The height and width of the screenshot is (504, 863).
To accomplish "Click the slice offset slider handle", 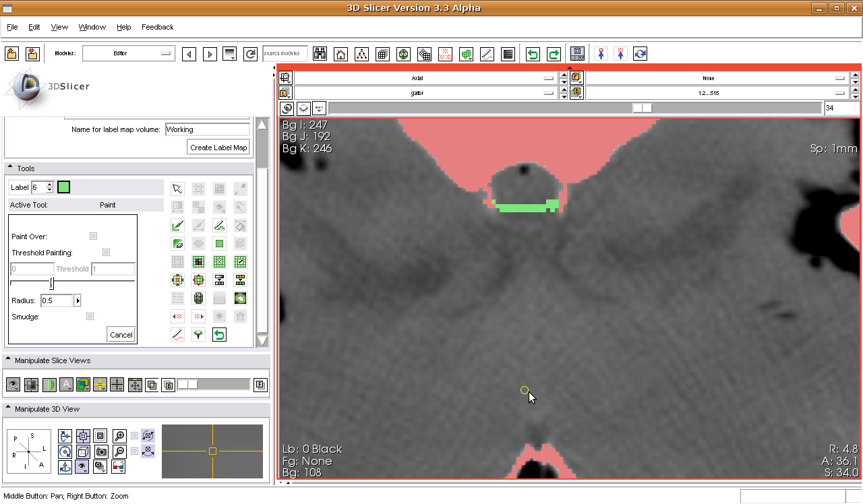I will click(x=643, y=108).
